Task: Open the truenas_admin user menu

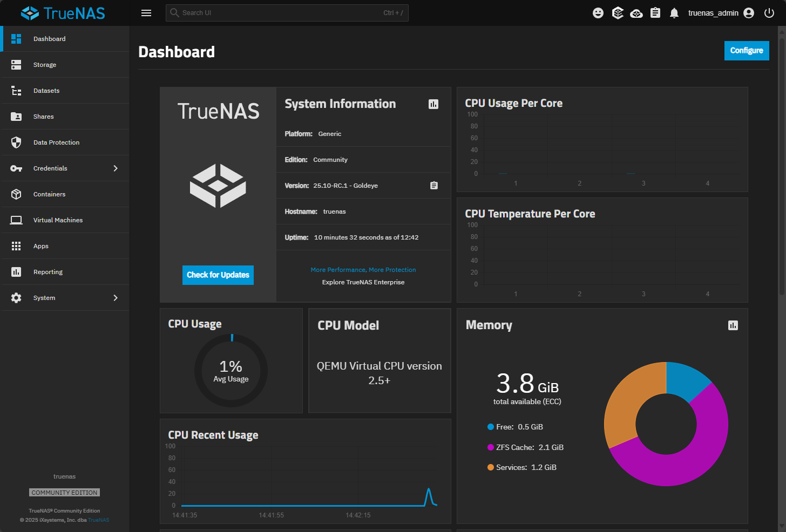Action: pos(721,13)
